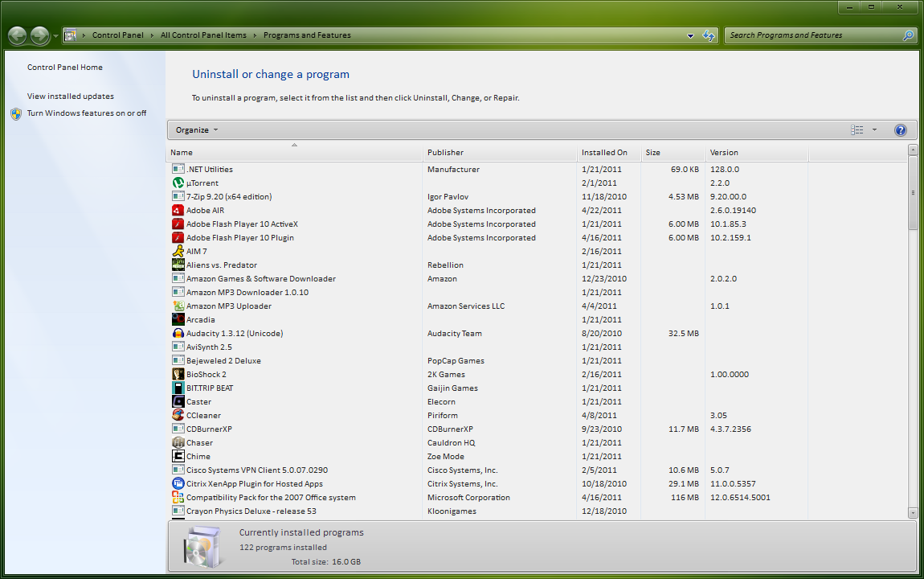Click the scrollbar down arrow
This screenshot has width=924, height=579.
tap(913, 513)
